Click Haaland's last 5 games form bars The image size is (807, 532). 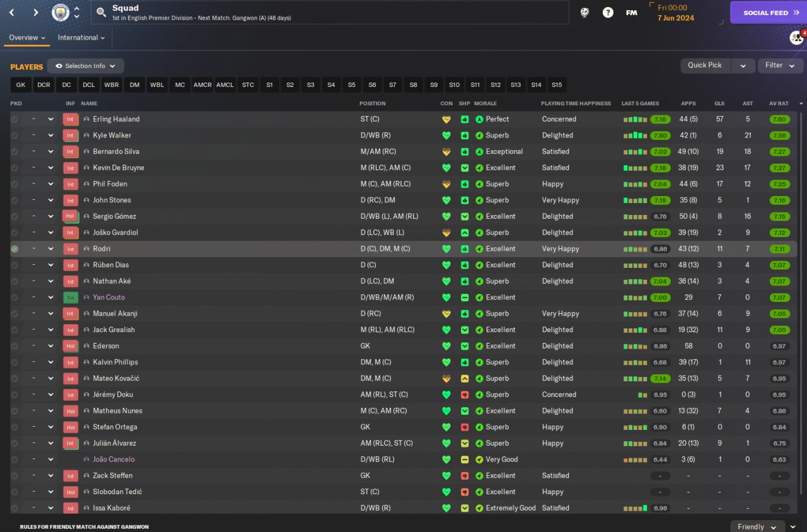point(635,119)
